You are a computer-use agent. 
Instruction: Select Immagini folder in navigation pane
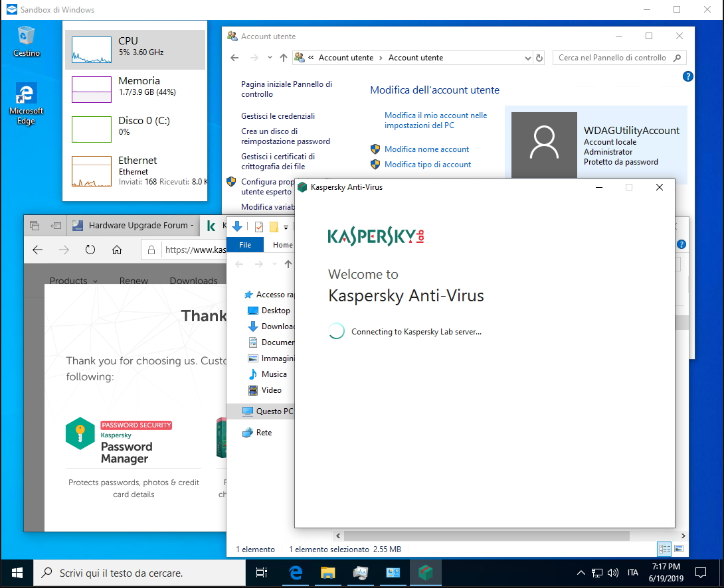[x=272, y=358]
